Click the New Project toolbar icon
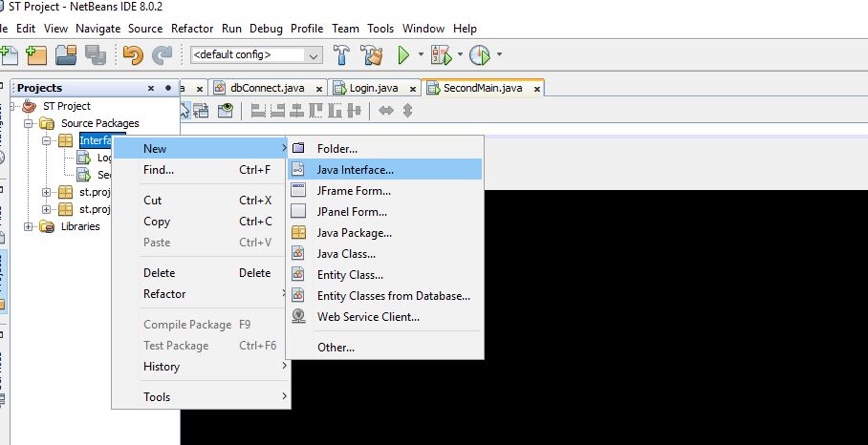This screenshot has width=868, height=445. (37, 54)
